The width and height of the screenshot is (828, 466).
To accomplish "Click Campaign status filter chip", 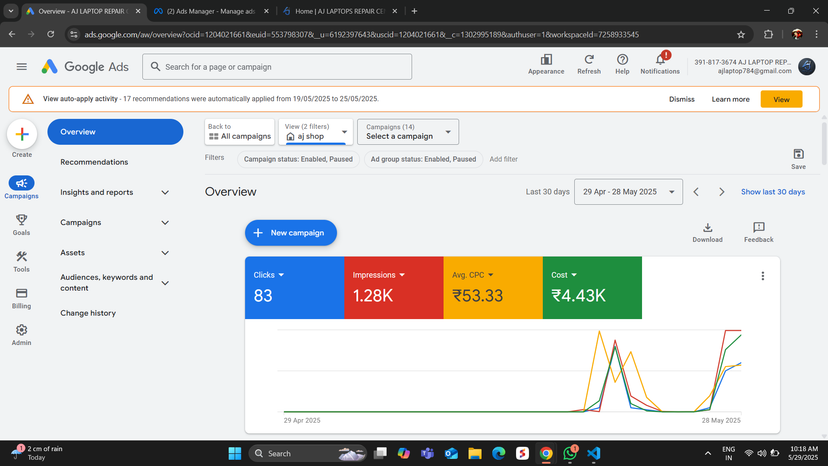I will click(298, 159).
